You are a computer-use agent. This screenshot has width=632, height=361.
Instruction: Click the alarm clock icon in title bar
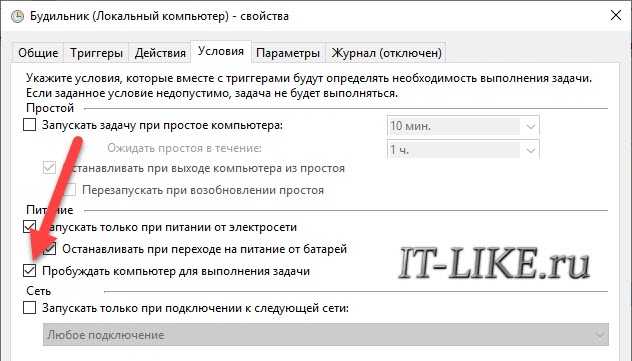pyautogui.click(x=17, y=17)
